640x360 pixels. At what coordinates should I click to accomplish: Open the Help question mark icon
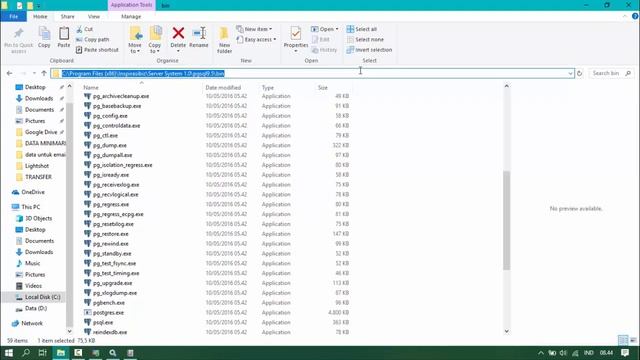pos(635,16)
